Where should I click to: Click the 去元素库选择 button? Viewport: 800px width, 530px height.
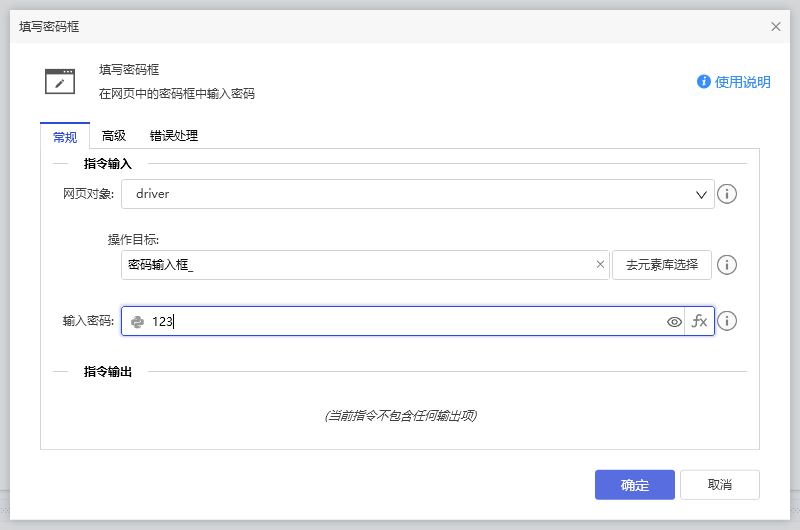[662, 265]
